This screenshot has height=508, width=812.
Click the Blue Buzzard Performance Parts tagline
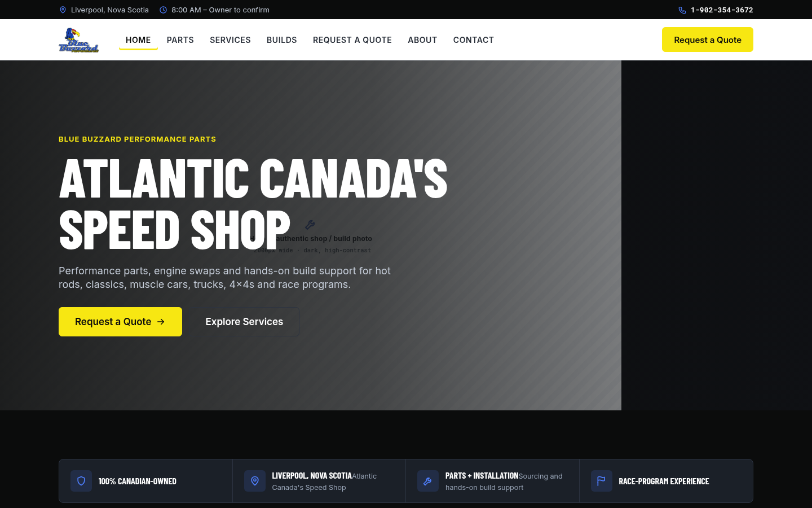tap(137, 139)
